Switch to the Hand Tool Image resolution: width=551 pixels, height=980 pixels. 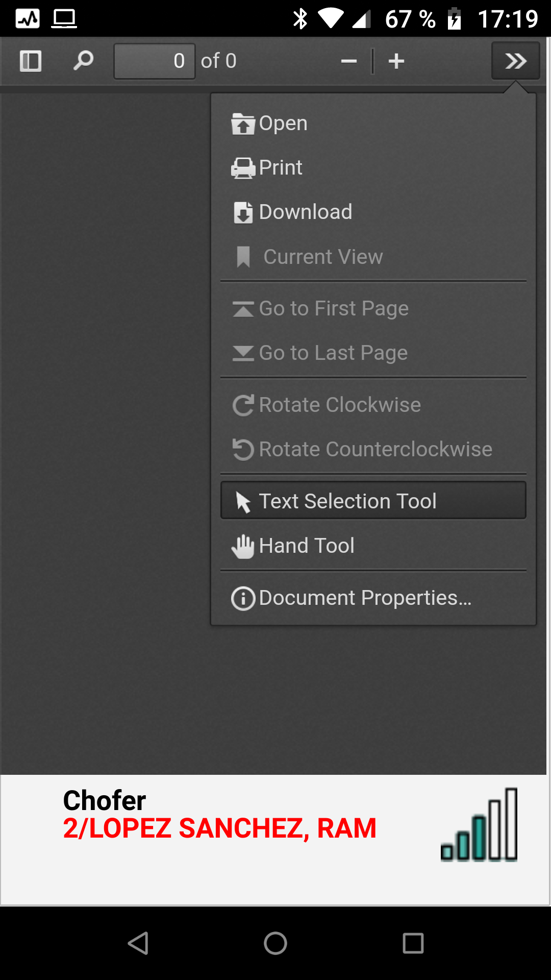tap(306, 546)
